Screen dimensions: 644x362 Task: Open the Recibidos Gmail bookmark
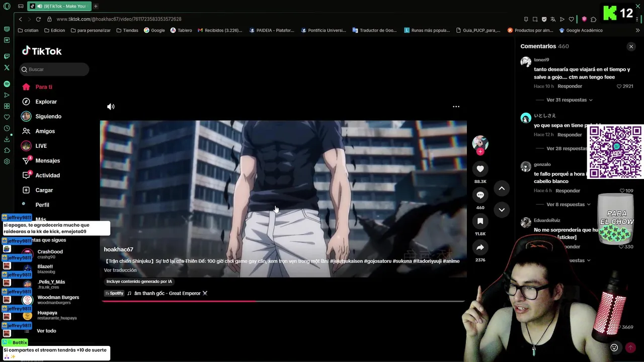click(220, 30)
